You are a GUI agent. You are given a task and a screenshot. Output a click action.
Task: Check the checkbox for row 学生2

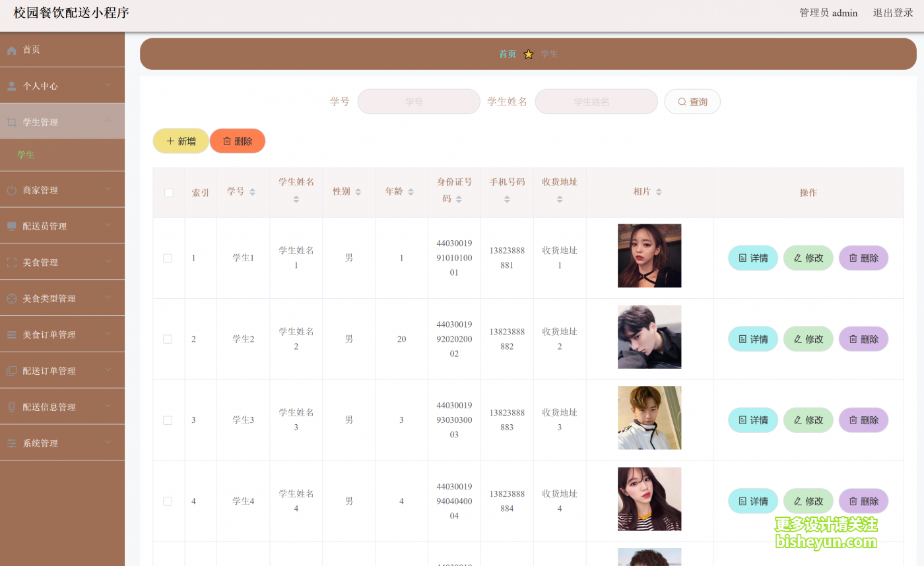(168, 339)
